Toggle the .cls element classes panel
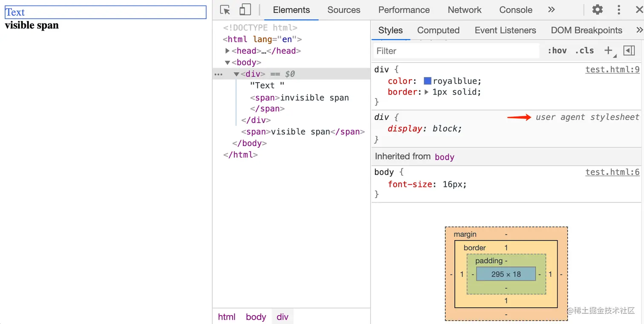644x324 pixels. (584, 51)
